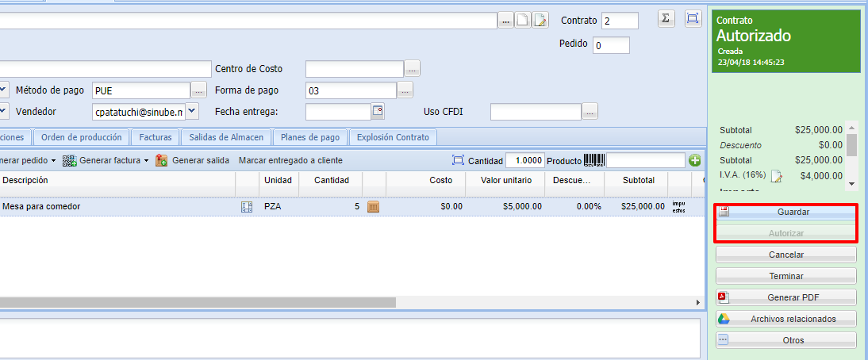Open the Vendedor dropdown arrow
This screenshot has width=868, height=360.
pos(192,111)
